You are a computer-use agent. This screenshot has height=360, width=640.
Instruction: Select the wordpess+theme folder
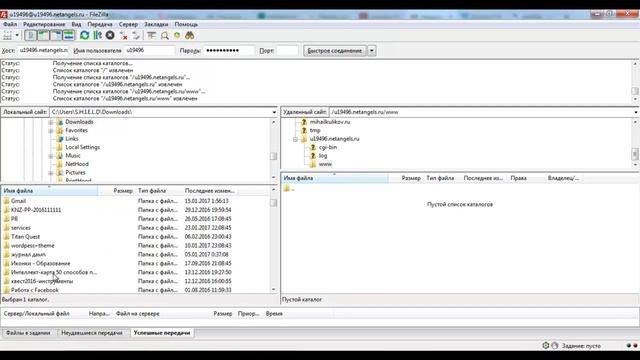pos(33,246)
